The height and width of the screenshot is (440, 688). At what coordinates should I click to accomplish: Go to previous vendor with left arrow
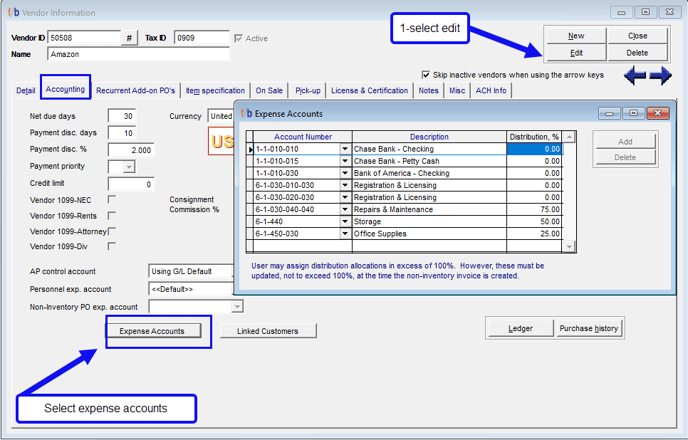[x=635, y=75]
